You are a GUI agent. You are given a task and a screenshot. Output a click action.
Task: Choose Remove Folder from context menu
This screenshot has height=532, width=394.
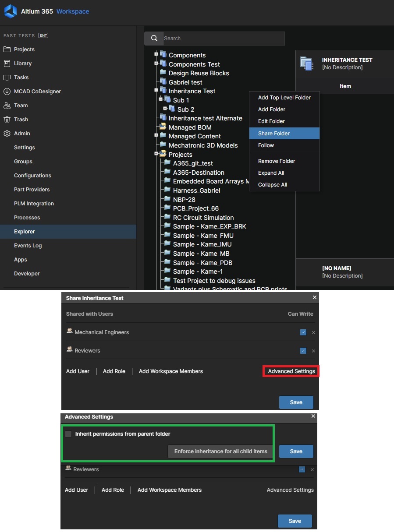click(x=284, y=161)
